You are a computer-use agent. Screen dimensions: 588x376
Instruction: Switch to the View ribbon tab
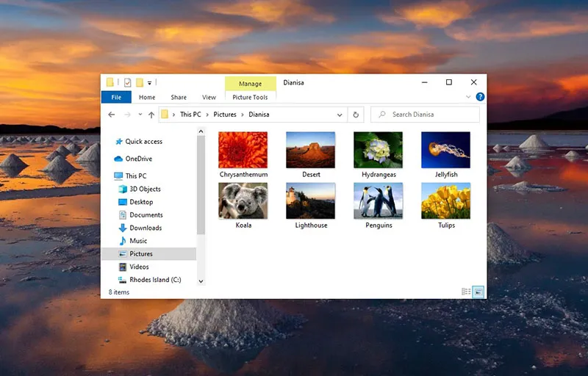tap(209, 97)
